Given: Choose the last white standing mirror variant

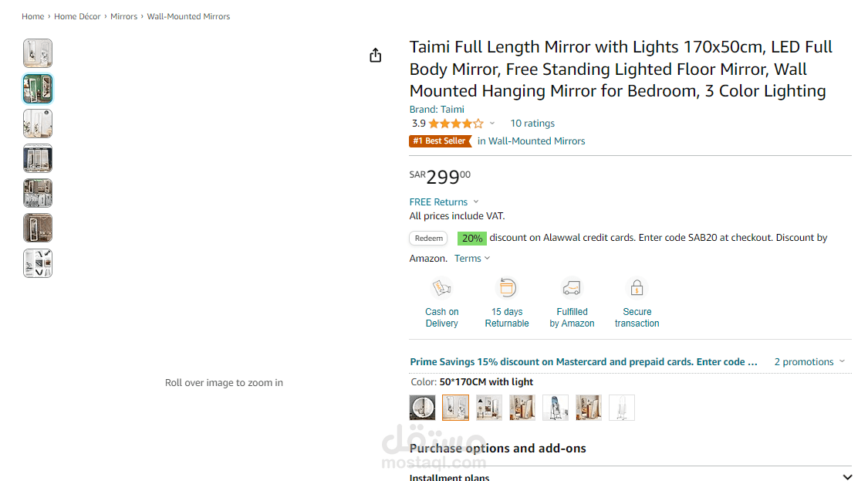Looking at the screenshot, I should tap(622, 408).
